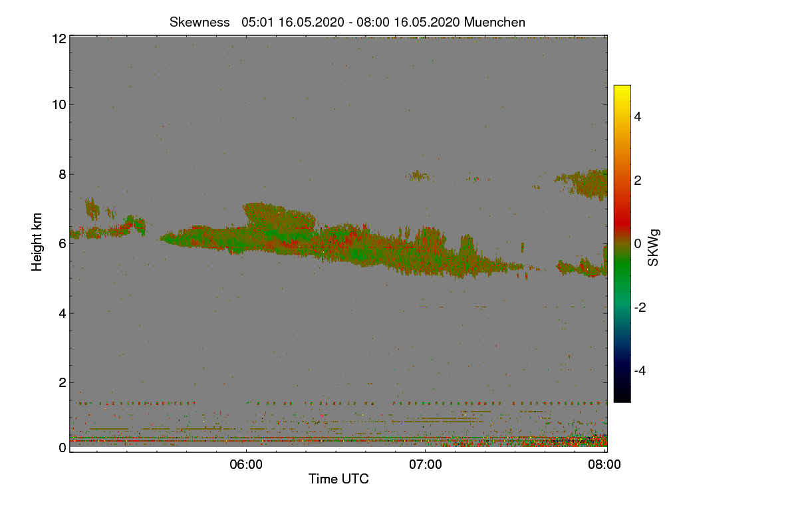
Task: Click the green region of the colorbar
Action: [622, 273]
